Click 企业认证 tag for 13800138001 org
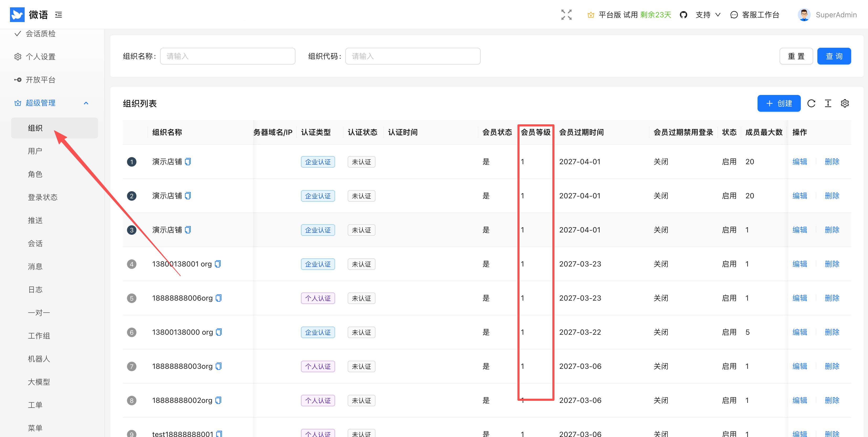The height and width of the screenshot is (437, 868). 318,264
